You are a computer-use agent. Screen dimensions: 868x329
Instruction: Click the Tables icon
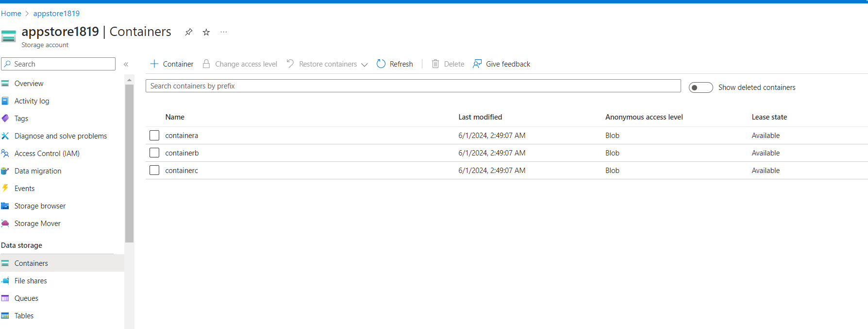pyautogui.click(x=5, y=316)
